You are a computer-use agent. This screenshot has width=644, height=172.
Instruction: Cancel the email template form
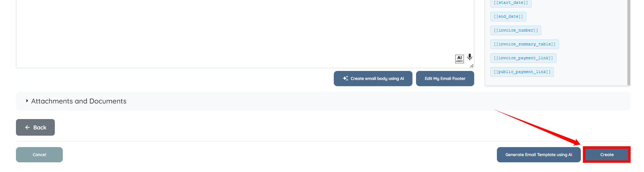click(x=39, y=155)
